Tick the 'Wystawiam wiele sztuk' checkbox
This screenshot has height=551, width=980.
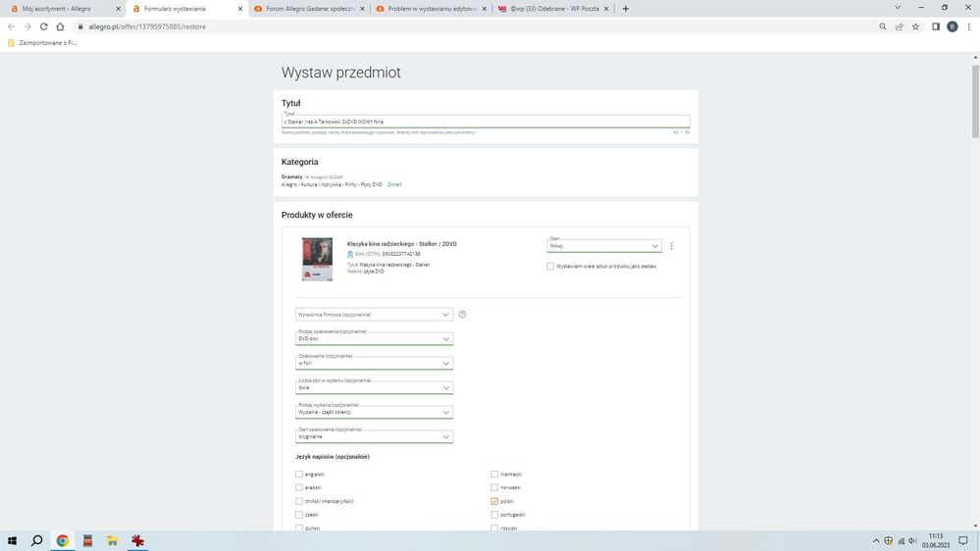coord(550,266)
